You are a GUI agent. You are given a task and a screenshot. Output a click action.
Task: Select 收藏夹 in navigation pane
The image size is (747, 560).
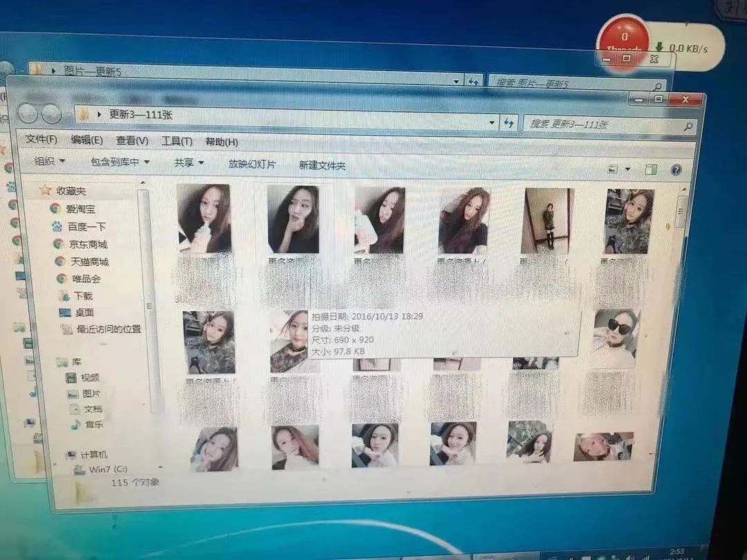[x=71, y=191]
